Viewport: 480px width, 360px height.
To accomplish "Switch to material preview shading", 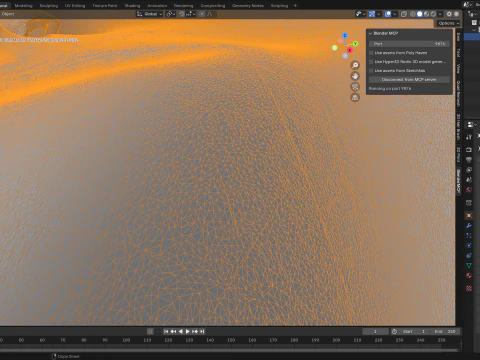I will 426,14.
